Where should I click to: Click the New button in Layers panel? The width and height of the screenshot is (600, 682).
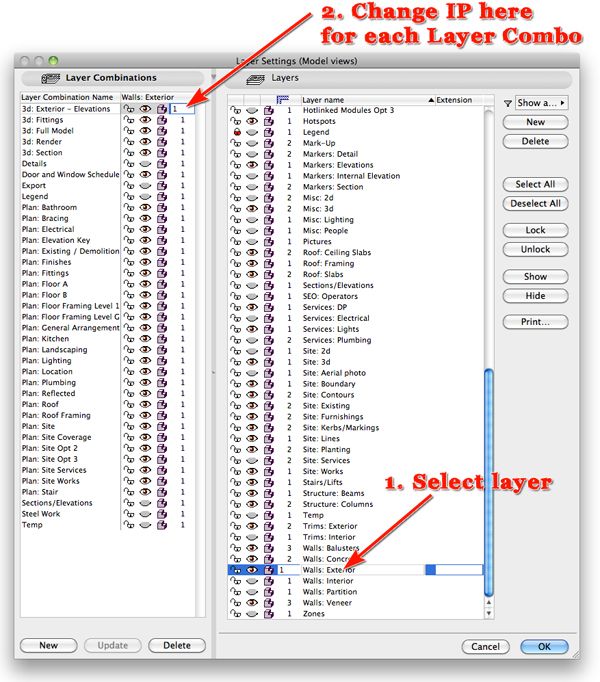(x=536, y=122)
